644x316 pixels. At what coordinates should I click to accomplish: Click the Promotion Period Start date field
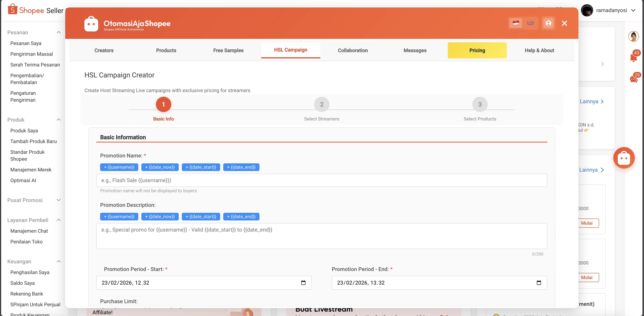point(204,282)
